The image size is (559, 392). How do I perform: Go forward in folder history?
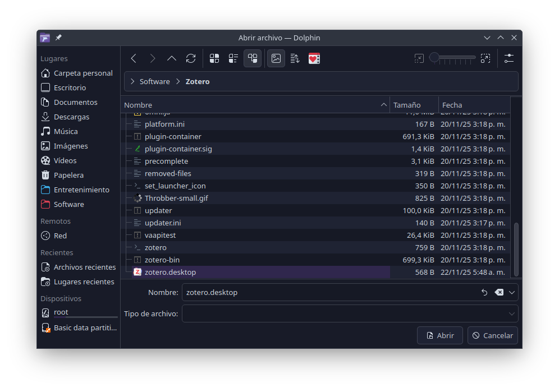[153, 58]
